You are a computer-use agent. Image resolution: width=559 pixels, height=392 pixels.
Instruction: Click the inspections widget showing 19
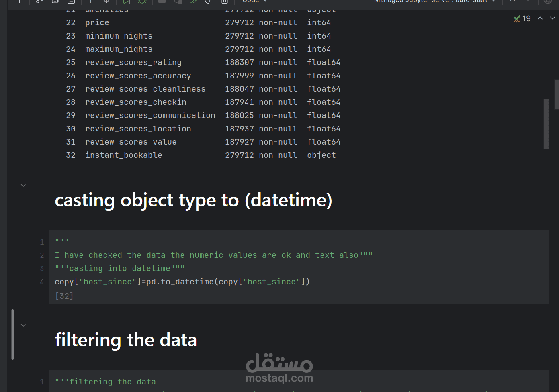coord(522,18)
